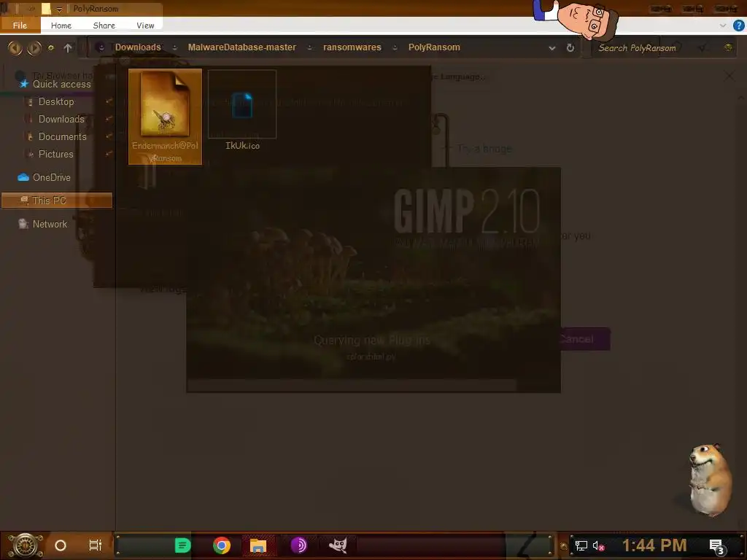Open the clock showing 1:44 PM
The height and width of the screenshot is (560, 747).
[x=654, y=545]
